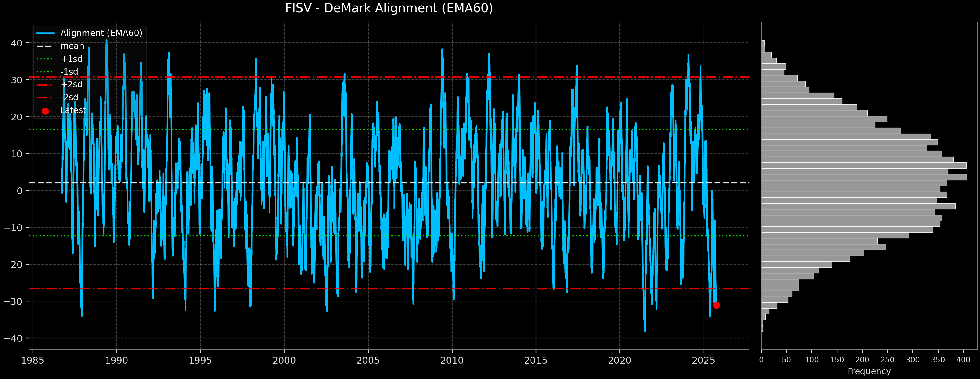Click the Alignment (EMA60) legend entry
Screen dimensions: 980x379
[101, 33]
